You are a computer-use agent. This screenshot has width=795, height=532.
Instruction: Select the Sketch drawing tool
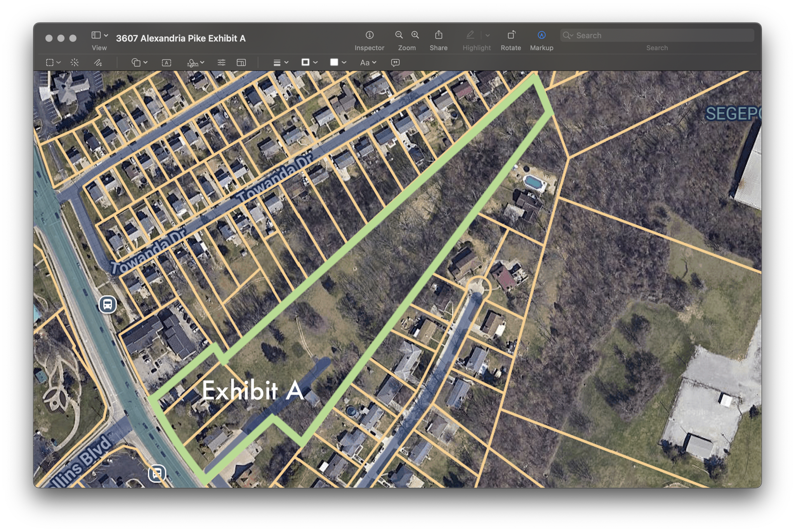98,62
